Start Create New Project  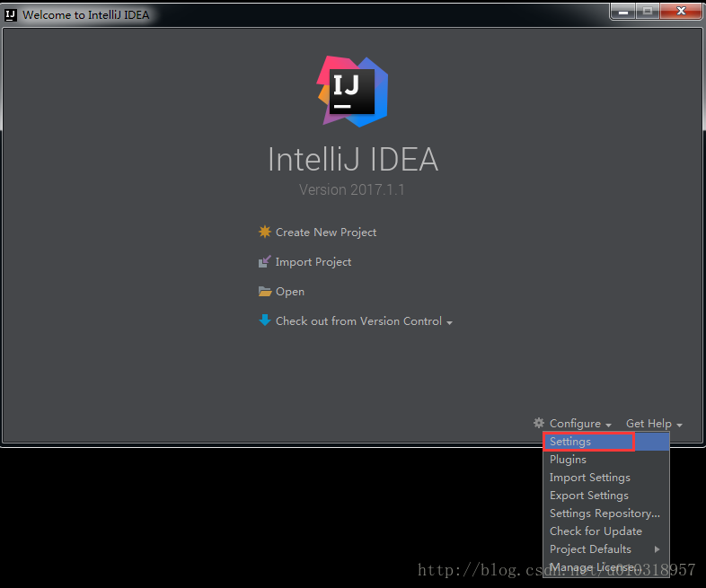click(325, 233)
